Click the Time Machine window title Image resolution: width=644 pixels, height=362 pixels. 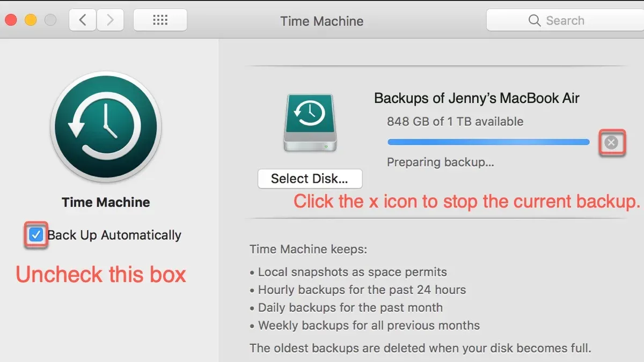(x=322, y=21)
